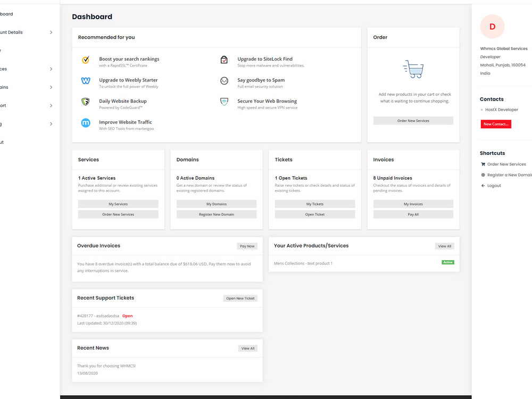532x399 pixels.
Task: Select HostX Developer contact
Action: coord(502,110)
